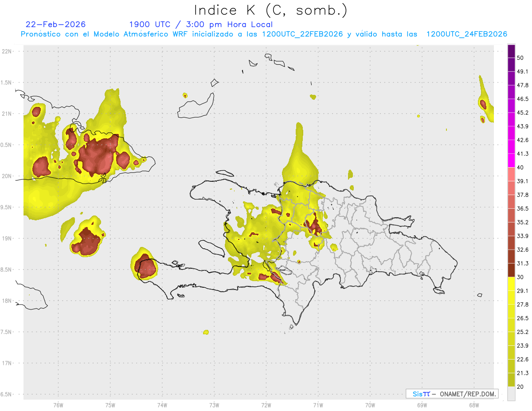Image resolution: width=532 pixels, height=411 pixels.
Task: Click "1900 UTC / 3:00 pm Hora Local" time label
Action: (x=201, y=24)
